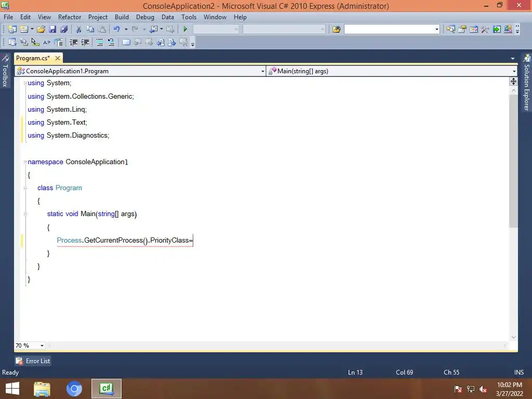This screenshot has height=399, width=532.
Task: Open the Tools menu
Action: (189, 17)
